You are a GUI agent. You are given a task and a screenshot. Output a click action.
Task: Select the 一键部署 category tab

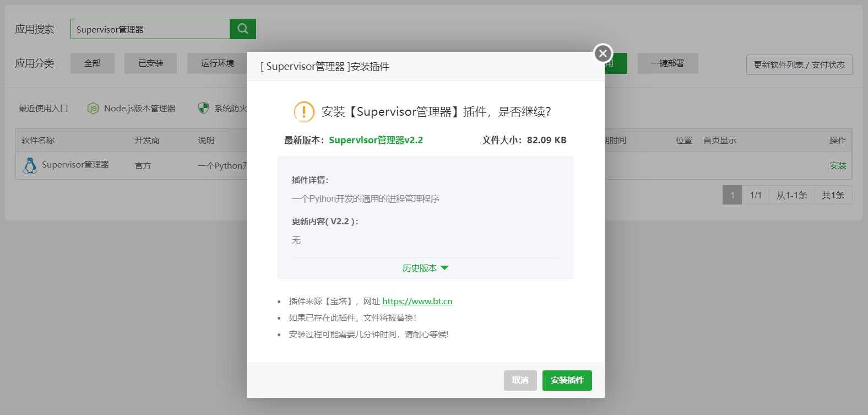tap(668, 63)
